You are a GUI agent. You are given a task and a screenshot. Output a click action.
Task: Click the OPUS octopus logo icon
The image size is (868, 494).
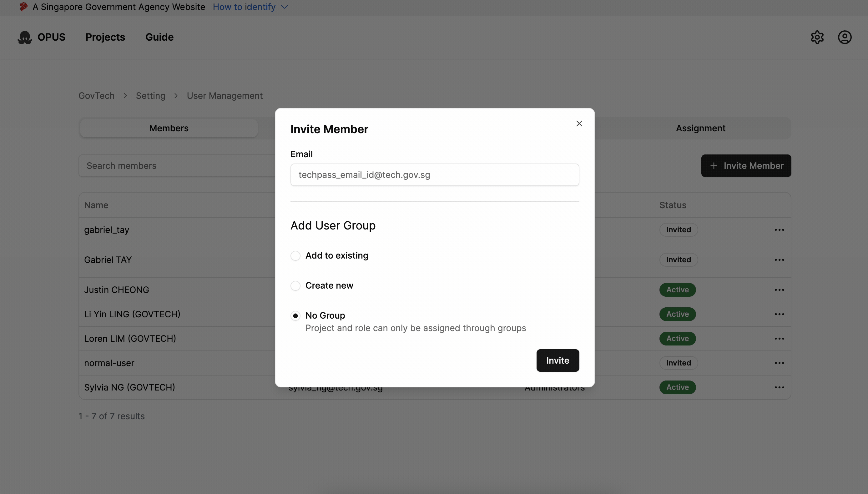click(x=24, y=37)
